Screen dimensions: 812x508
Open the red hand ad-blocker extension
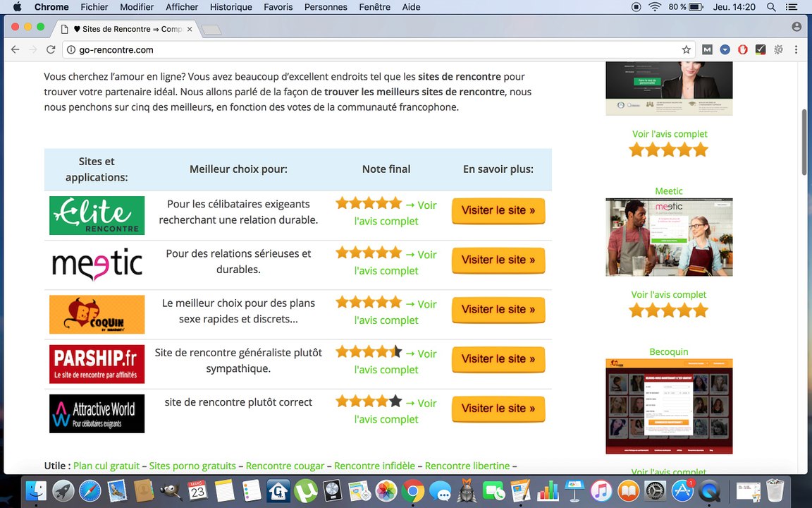click(x=743, y=50)
